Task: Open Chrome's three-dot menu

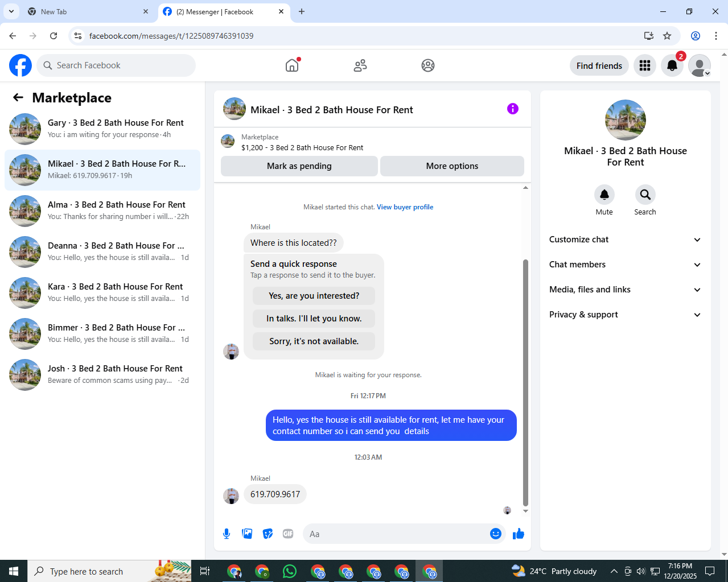Action: pos(716,36)
